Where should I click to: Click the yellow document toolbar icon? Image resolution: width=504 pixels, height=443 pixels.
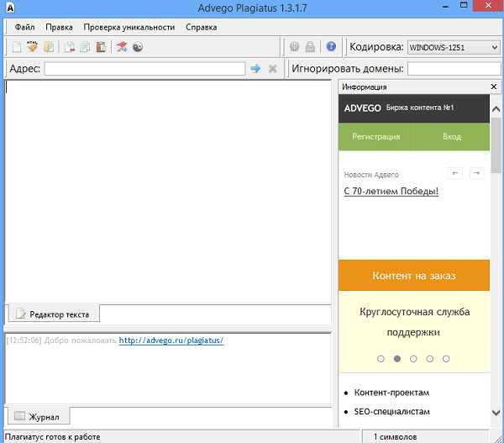(x=49, y=47)
